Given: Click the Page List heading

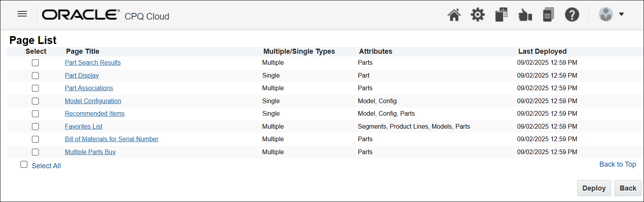Looking at the screenshot, I should [33, 40].
